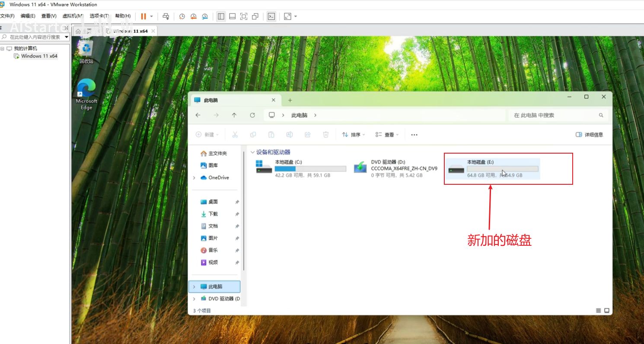Open the 排序 sort dropdown

click(x=353, y=135)
